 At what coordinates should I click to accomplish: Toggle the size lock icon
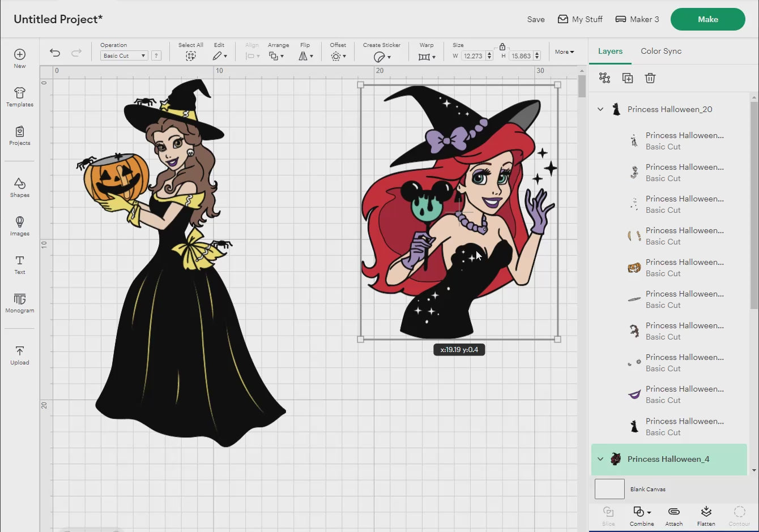pyautogui.click(x=502, y=46)
